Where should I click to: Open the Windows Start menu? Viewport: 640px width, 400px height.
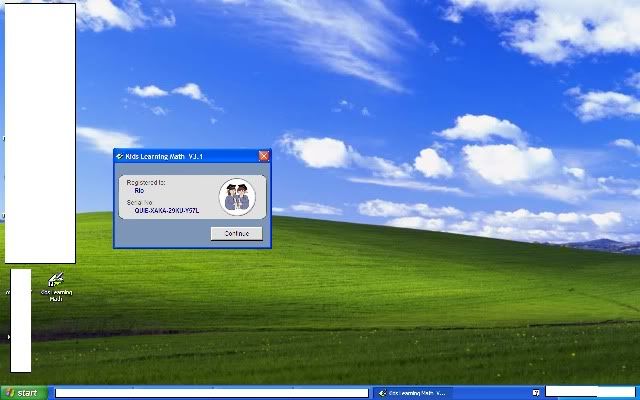pos(24,393)
